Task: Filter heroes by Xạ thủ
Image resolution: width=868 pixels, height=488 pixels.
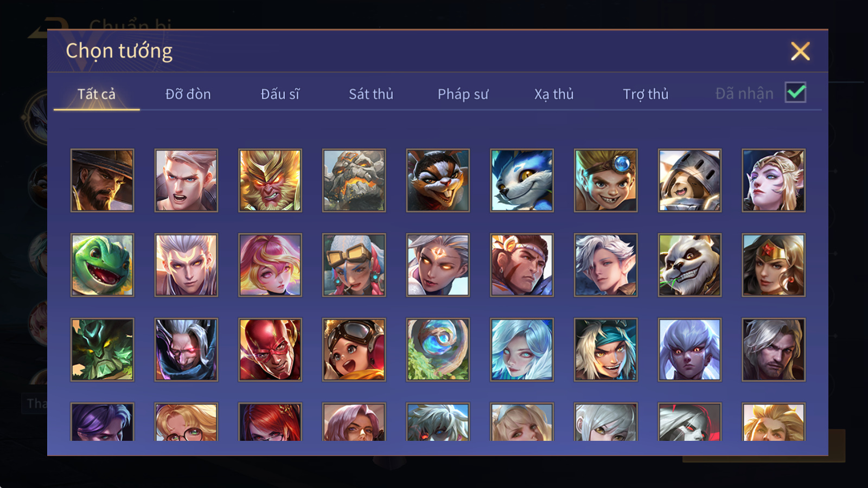Action: [554, 94]
